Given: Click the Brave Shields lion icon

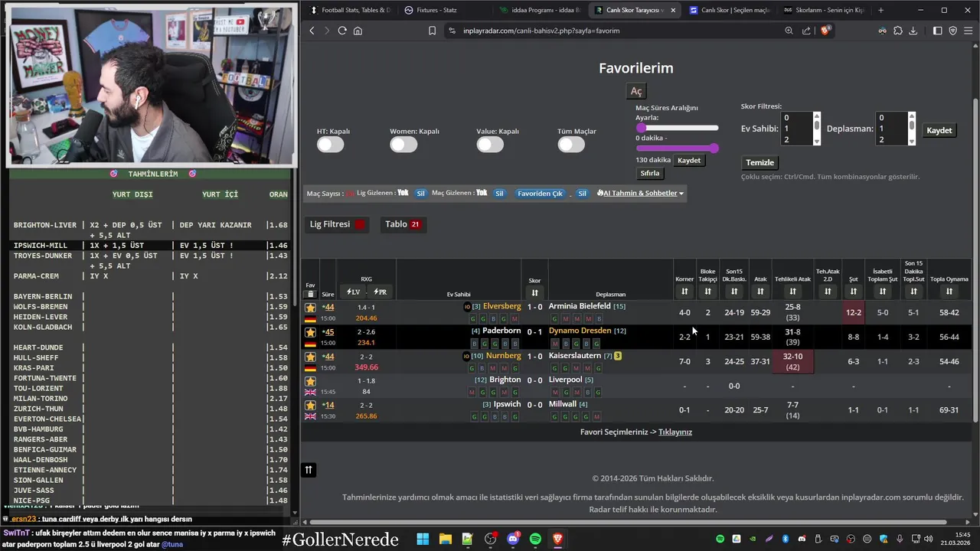Looking at the screenshot, I should [826, 31].
